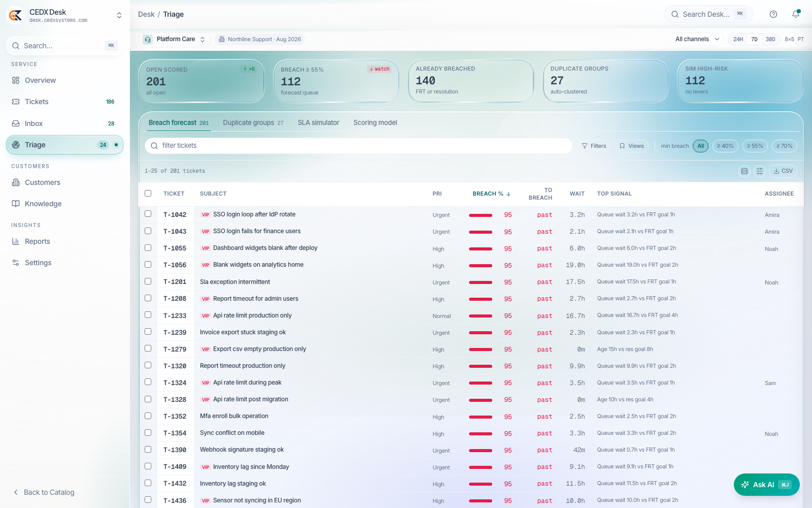The width and height of the screenshot is (812, 508).
Task: Switch to the Scoring model tab
Action: [x=375, y=123]
